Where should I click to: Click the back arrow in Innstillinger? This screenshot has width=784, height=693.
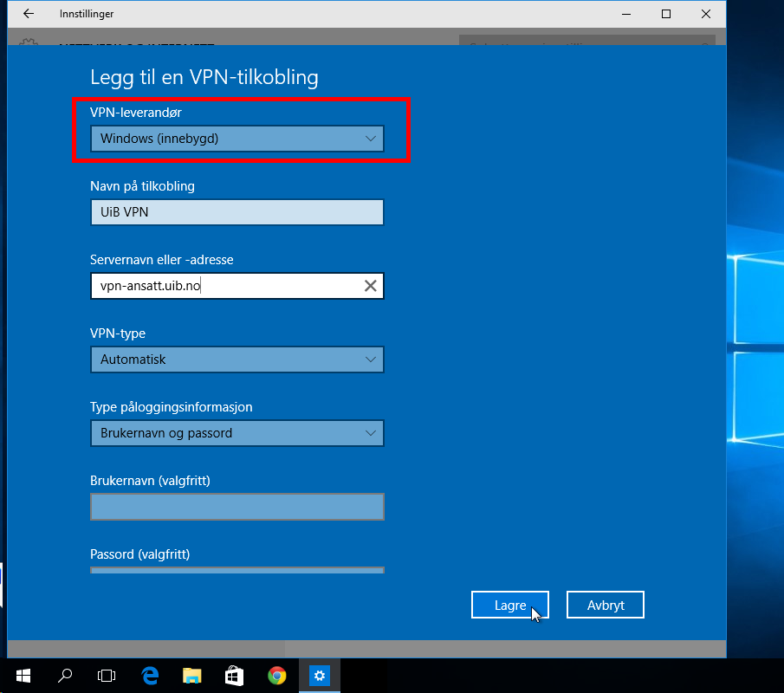point(29,14)
